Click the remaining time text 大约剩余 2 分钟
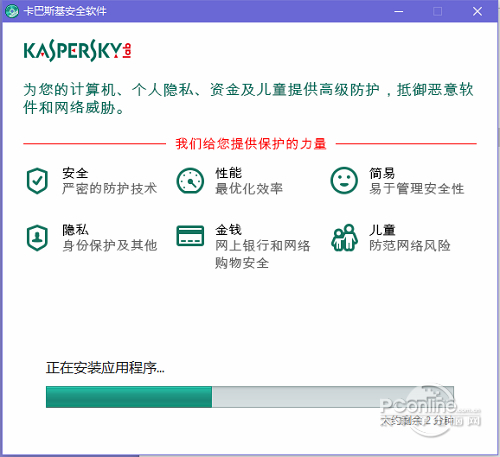The width and height of the screenshot is (500, 457). [417, 420]
